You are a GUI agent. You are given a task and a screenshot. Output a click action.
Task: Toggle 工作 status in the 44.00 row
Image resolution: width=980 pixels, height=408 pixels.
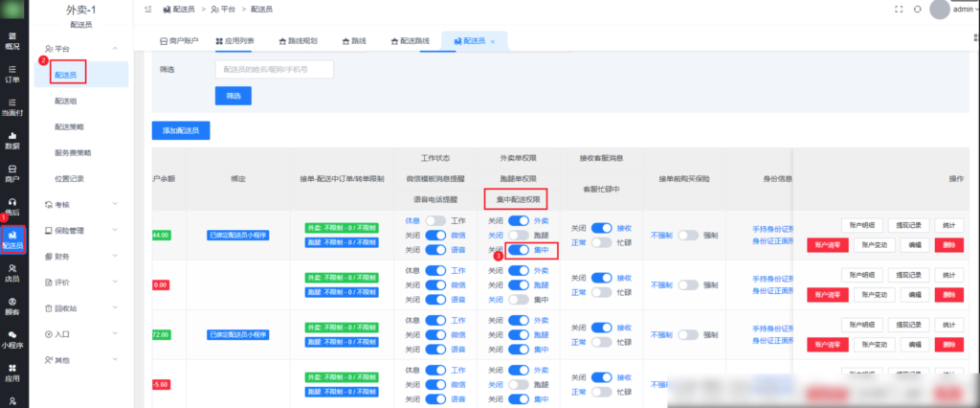[x=435, y=220]
